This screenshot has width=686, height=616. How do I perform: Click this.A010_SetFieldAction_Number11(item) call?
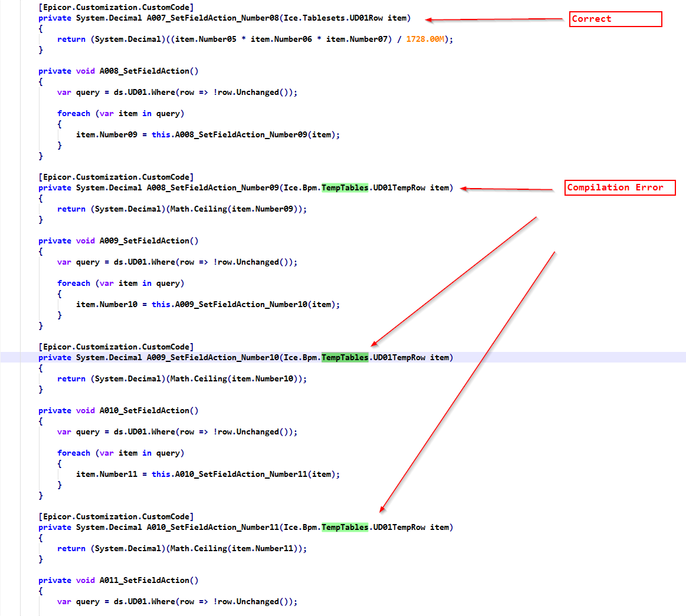tap(243, 474)
